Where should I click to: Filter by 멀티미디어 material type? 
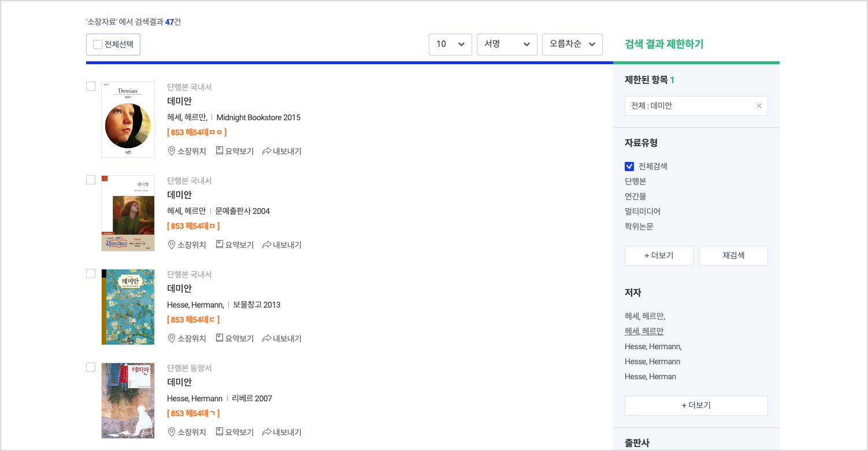pyautogui.click(x=643, y=212)
